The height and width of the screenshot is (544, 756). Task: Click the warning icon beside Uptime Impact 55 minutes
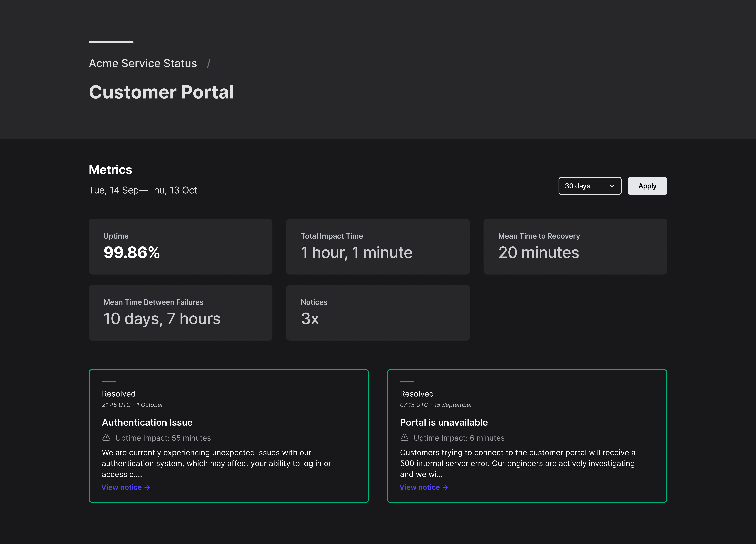106,438
